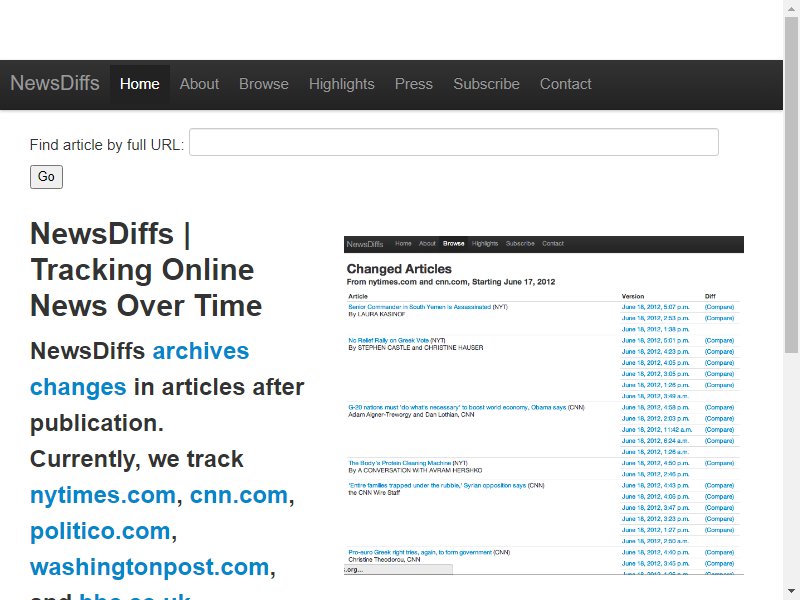Open the nytimes.com link
Image resolution: width=800 pixels, height=600 pixels.
pyautogui.click(x=103, y=495)
